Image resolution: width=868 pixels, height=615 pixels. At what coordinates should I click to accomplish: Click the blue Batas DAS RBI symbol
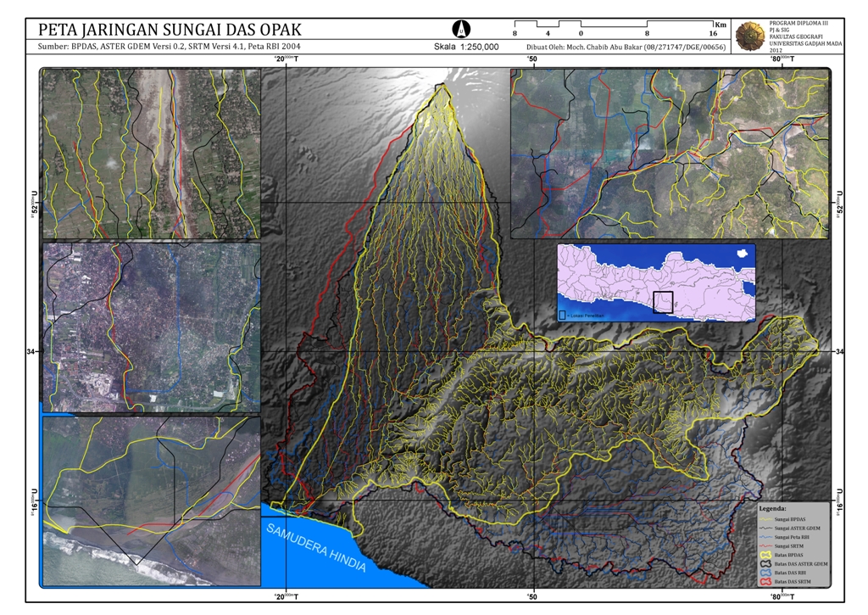[x=767, y=573]
